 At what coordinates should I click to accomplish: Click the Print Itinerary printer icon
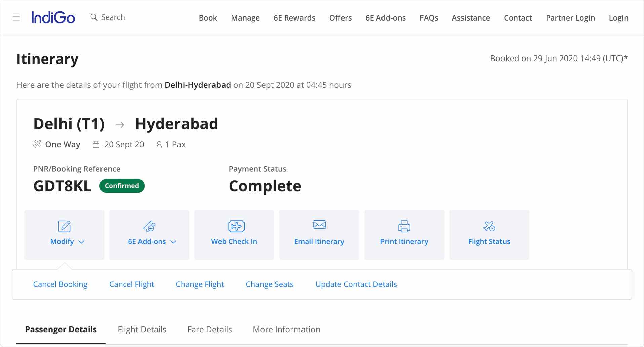point(404,226)
